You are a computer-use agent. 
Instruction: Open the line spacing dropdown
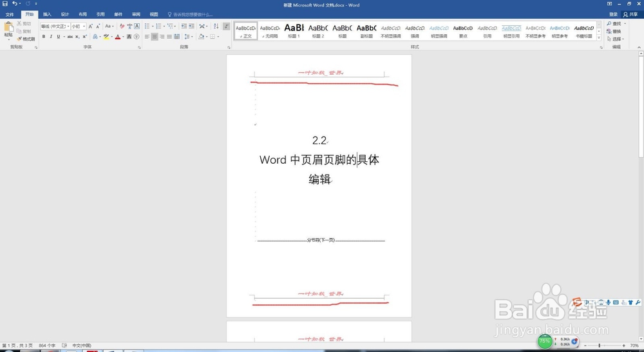pos(189,37)
